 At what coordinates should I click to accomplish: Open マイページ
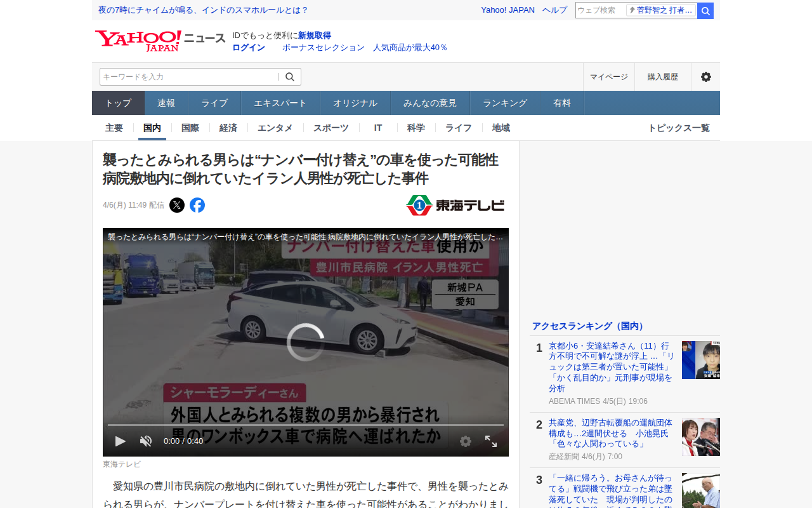(609, 77)
